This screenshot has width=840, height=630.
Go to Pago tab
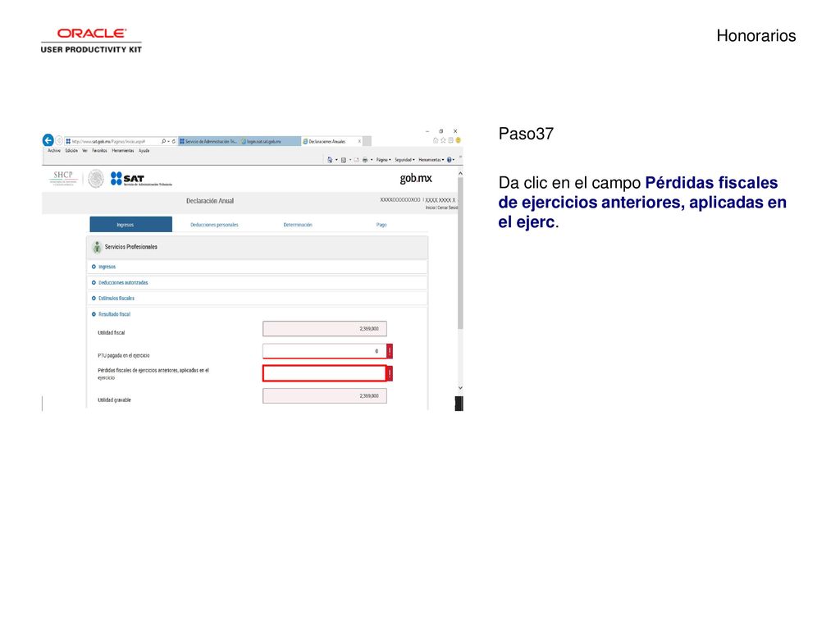(381, 225)
